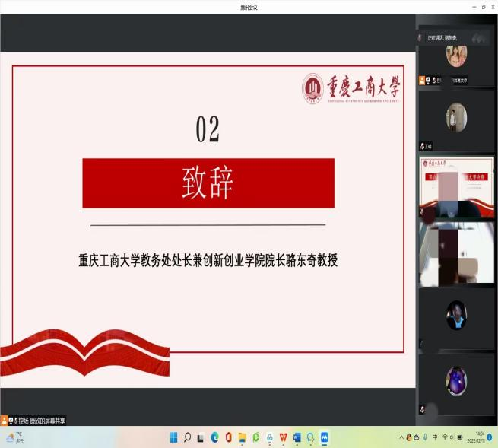This screenshot has height=448, width=498.
Task: Select the speaking participant's avatar tile
Action: point(456,56)
